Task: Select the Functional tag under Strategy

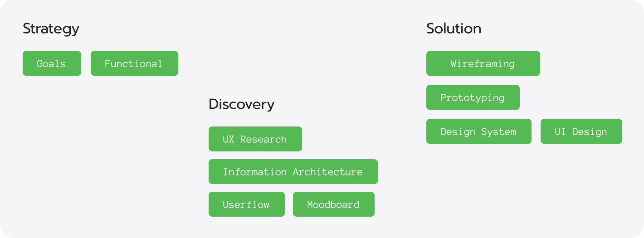Action: (x=134, y=63)
